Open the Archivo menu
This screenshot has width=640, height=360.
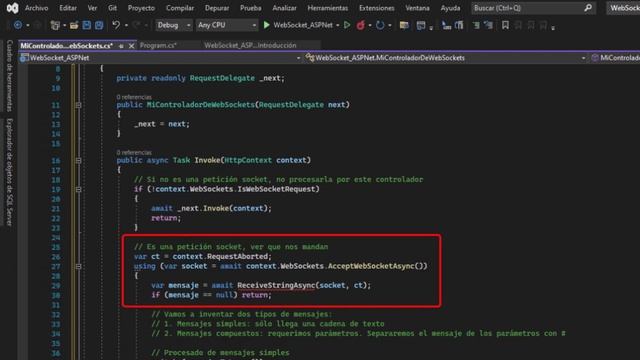pyautogui.click(x=36, y=8)
